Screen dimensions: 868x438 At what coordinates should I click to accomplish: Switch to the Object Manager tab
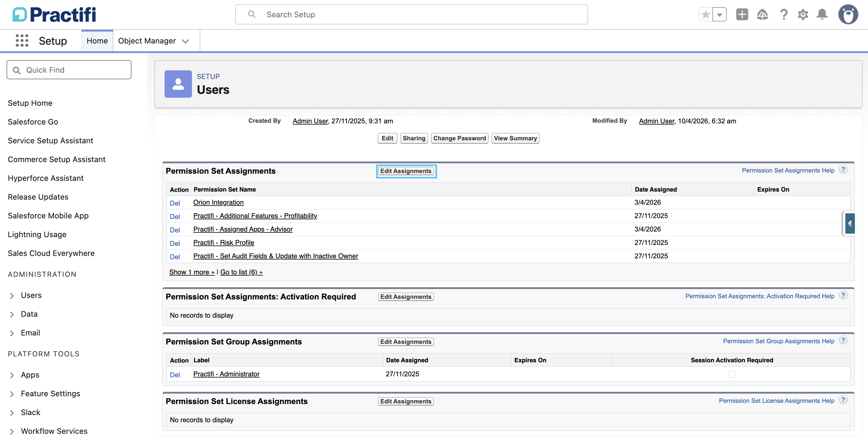tap(147, 41)
